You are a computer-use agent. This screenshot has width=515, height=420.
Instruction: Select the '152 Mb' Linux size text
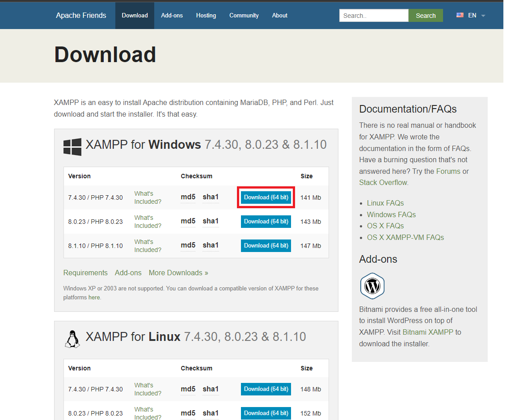tap(311, 413)
